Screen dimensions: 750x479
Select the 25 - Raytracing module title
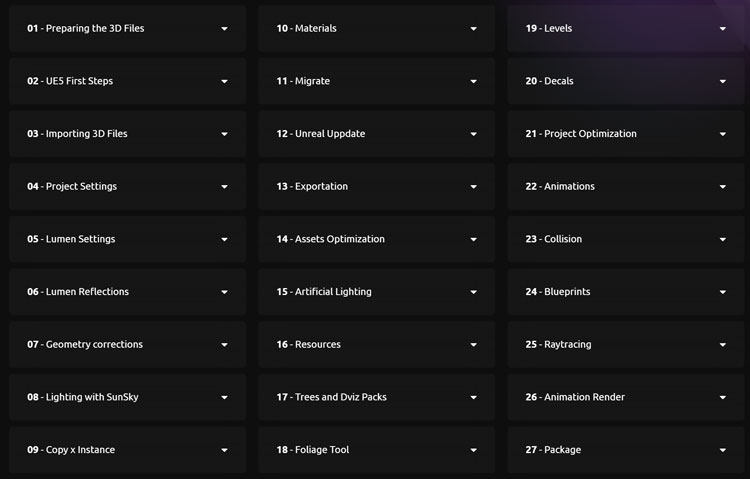(558, 345)
